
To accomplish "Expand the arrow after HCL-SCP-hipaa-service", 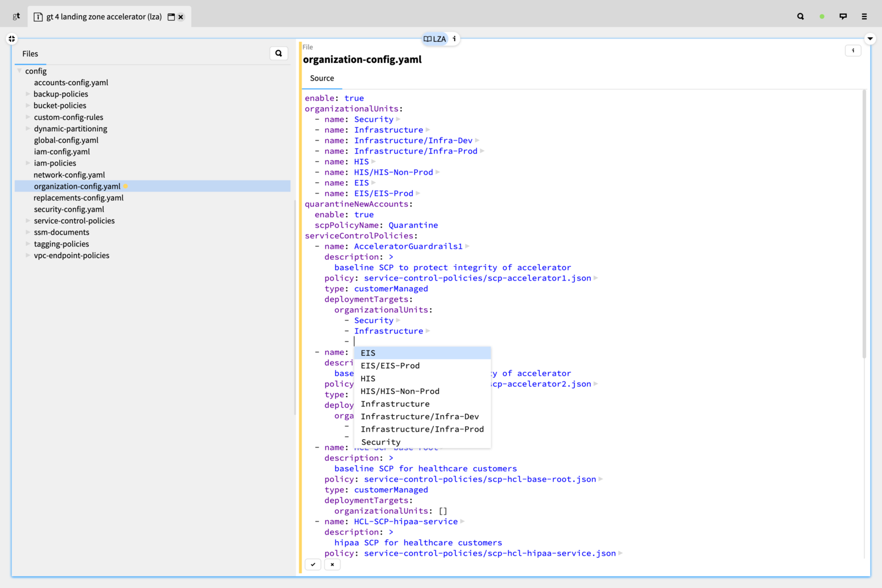I will click(x=462, y=522).
